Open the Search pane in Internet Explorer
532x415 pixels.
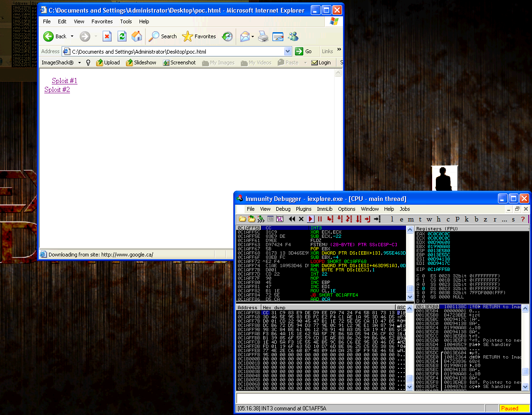pyautogui.click(x=162, y=36)
